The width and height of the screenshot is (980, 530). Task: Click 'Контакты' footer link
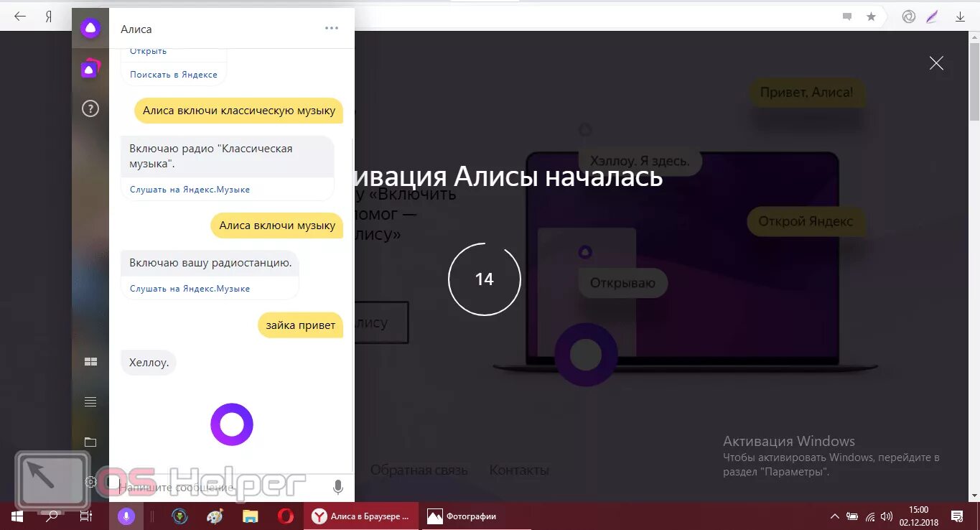tap(519, 470)
